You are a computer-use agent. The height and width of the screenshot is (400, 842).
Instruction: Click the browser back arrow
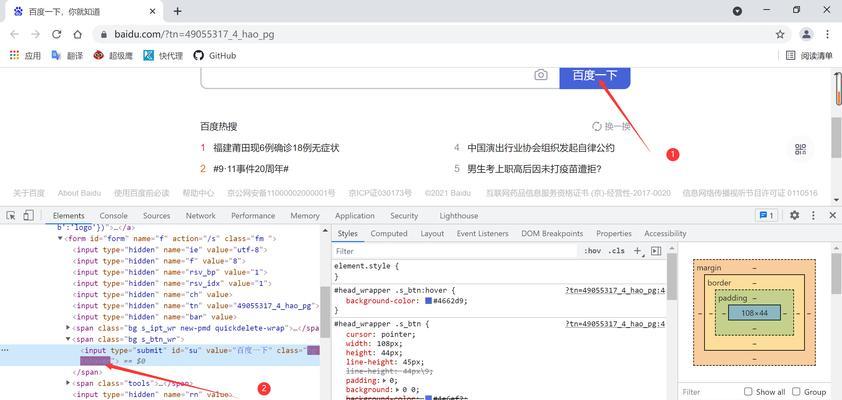[x=14, y=34]
